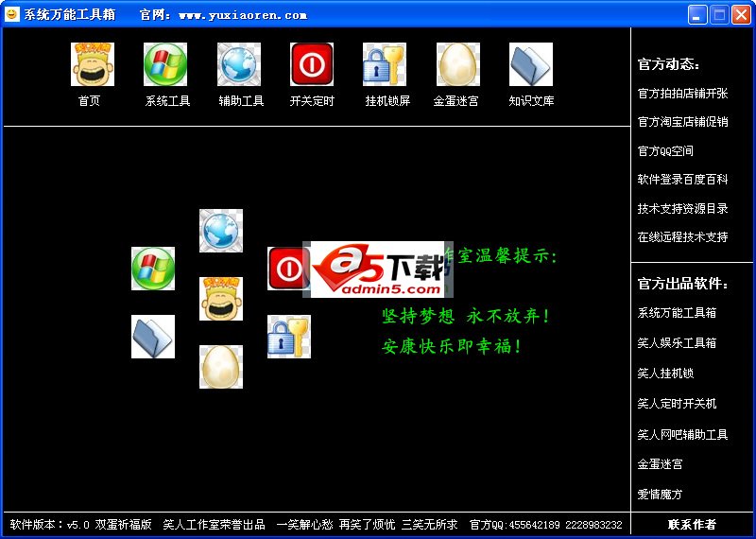Screen dimensions: 756x539
Task: Click the 金蛋迷宫 label under egg icon
Action: 456,101
